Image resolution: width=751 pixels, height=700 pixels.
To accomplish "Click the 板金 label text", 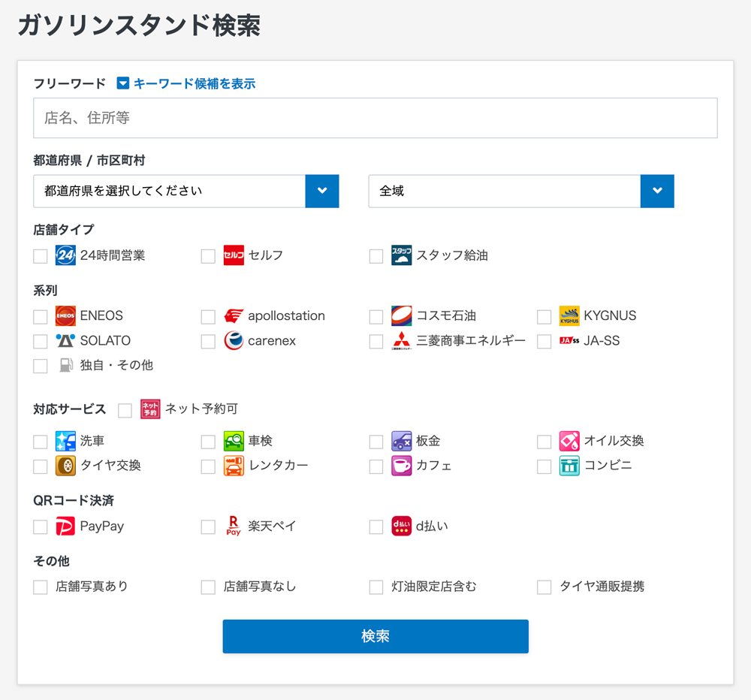I will point(428,441).
